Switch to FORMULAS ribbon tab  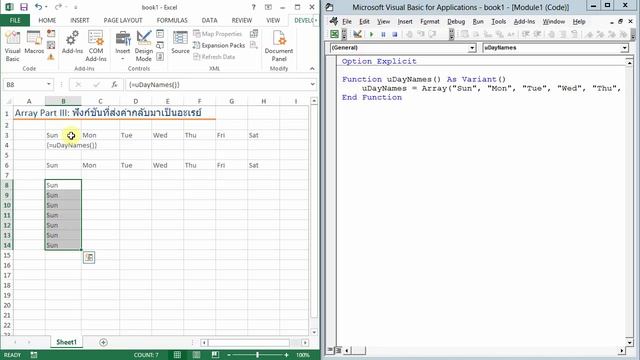172,20
